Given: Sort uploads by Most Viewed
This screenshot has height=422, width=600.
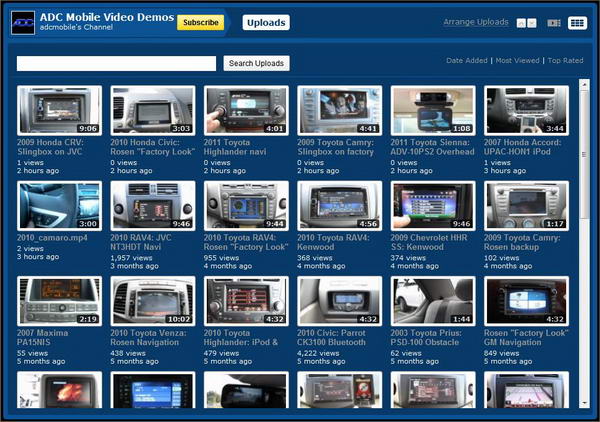Looking at the screenshot, I should point(517,60).
